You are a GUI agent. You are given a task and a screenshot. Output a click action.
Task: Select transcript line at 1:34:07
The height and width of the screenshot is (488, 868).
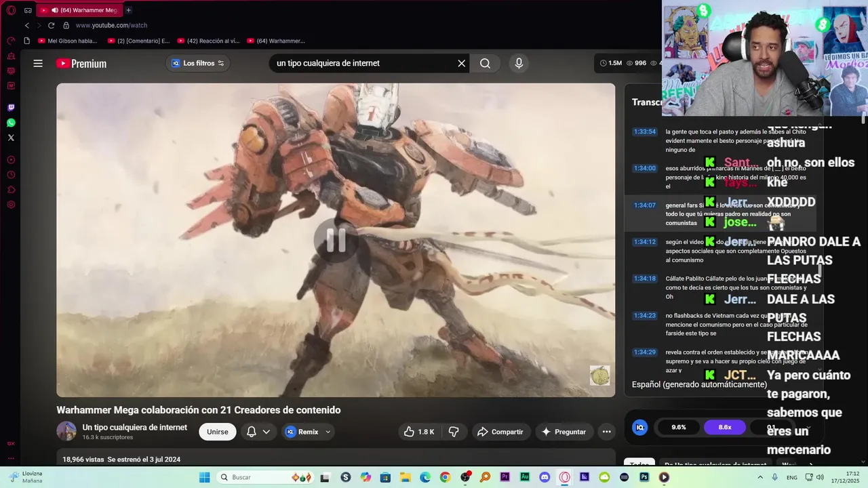point(719,213)
